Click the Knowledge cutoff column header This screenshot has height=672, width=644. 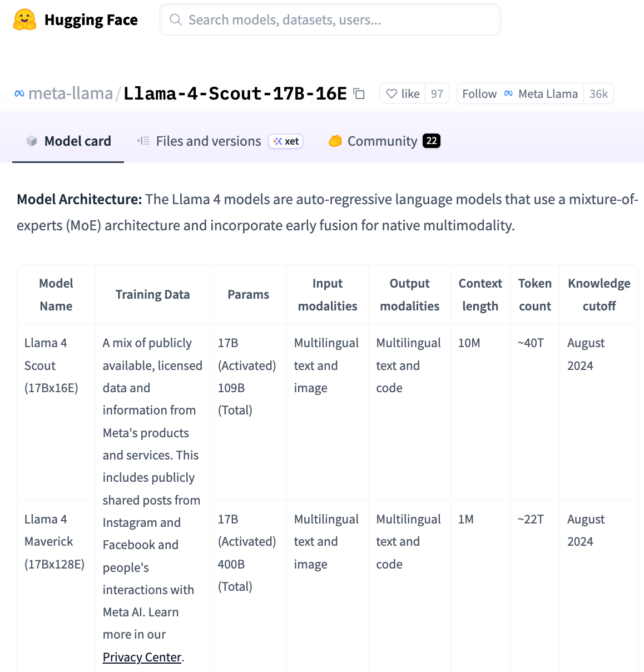click(599, 295)
